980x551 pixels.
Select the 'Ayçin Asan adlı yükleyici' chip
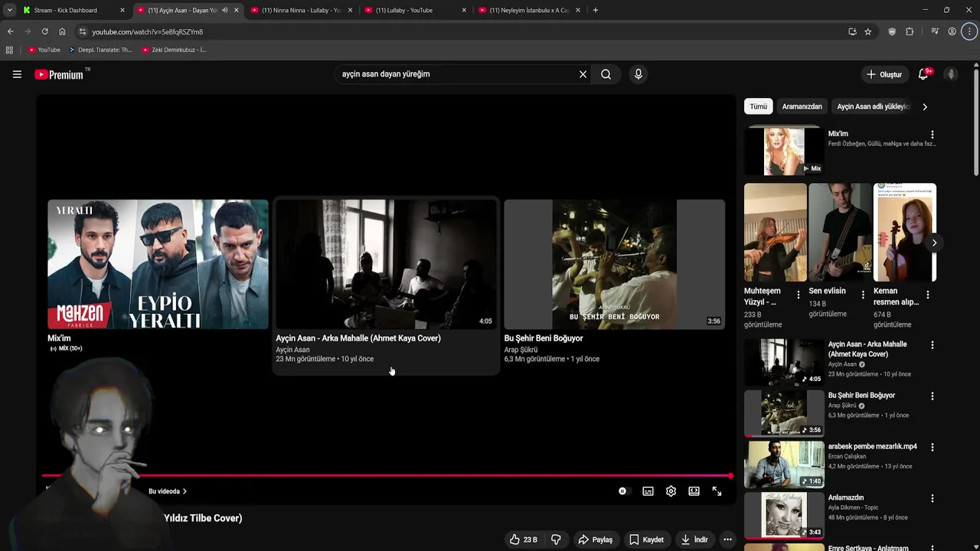coord(873,106)
